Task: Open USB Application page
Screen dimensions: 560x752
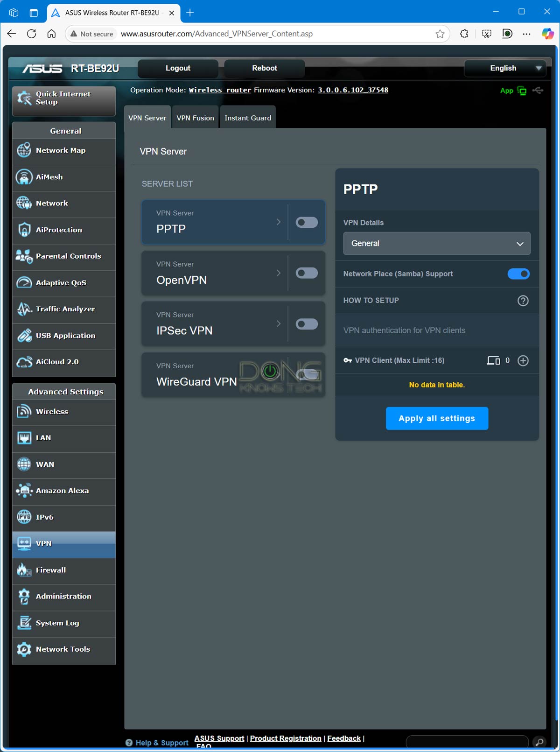Action: [64, 336]
